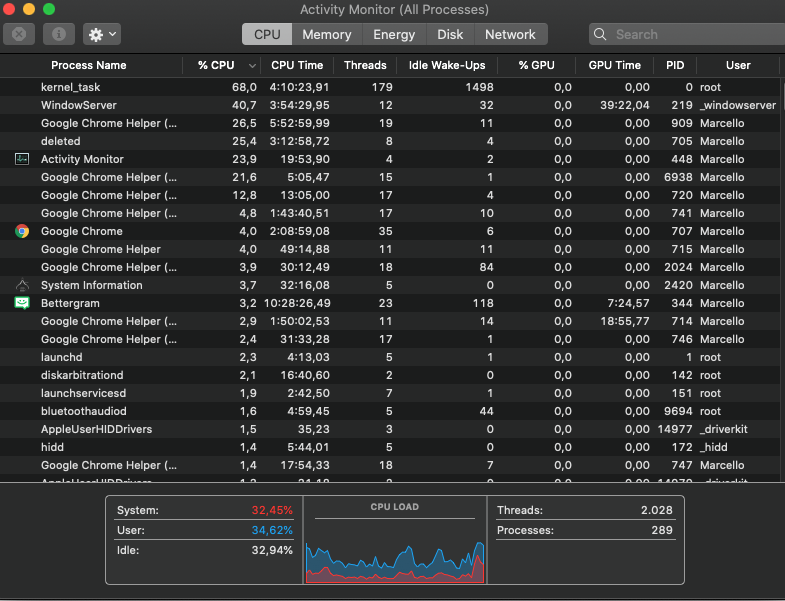Click the _windowserver user cell

pos(738,105)
